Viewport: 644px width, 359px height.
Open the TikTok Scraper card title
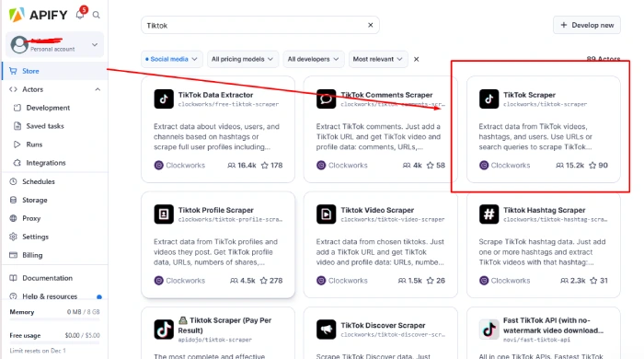[x=529, y=95]
